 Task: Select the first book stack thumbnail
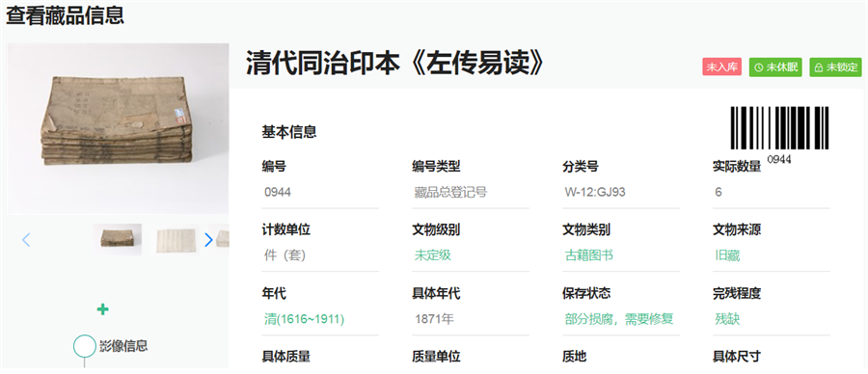(118, 240)
